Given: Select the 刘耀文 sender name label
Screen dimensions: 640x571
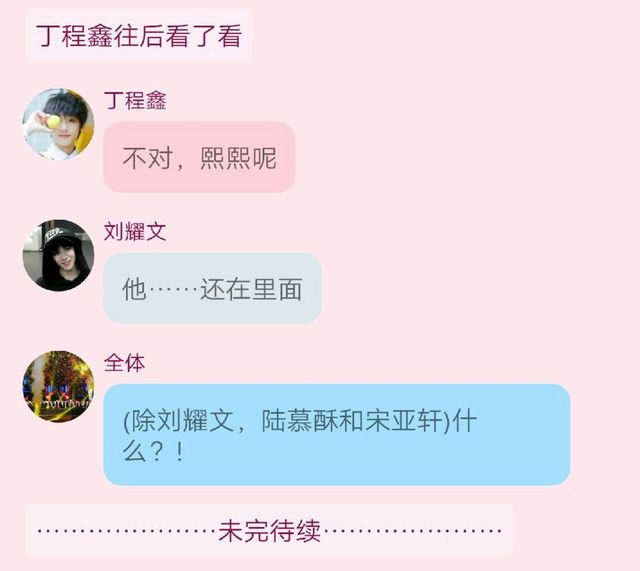Looking at the screenshot, I should tap(135, 231).
